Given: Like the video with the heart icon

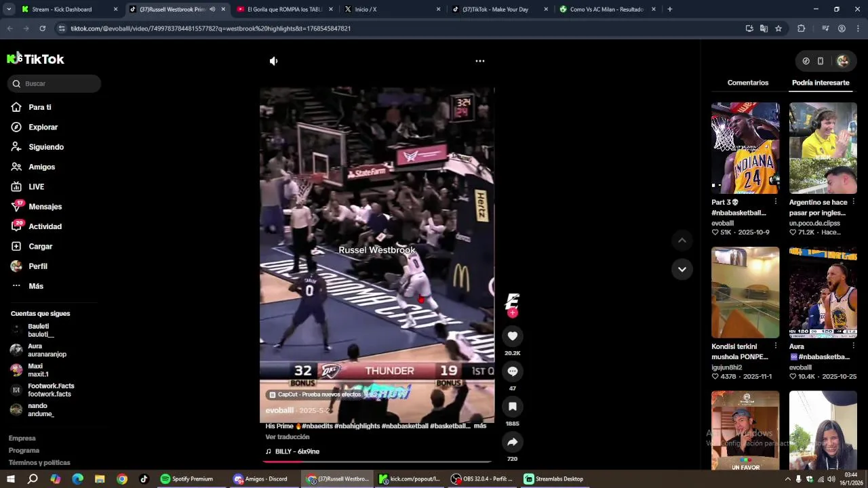Looking at the screenshot, I should click(x=513, y=336).
